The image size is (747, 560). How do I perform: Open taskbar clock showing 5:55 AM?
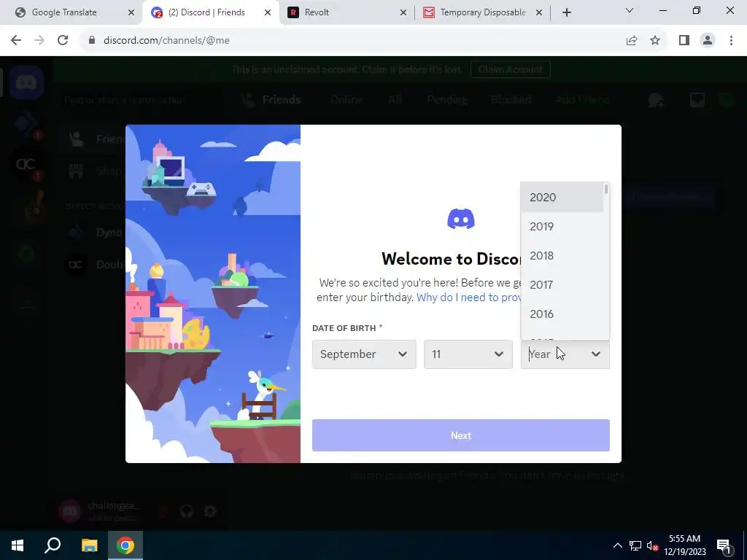(x=684, y=545)
